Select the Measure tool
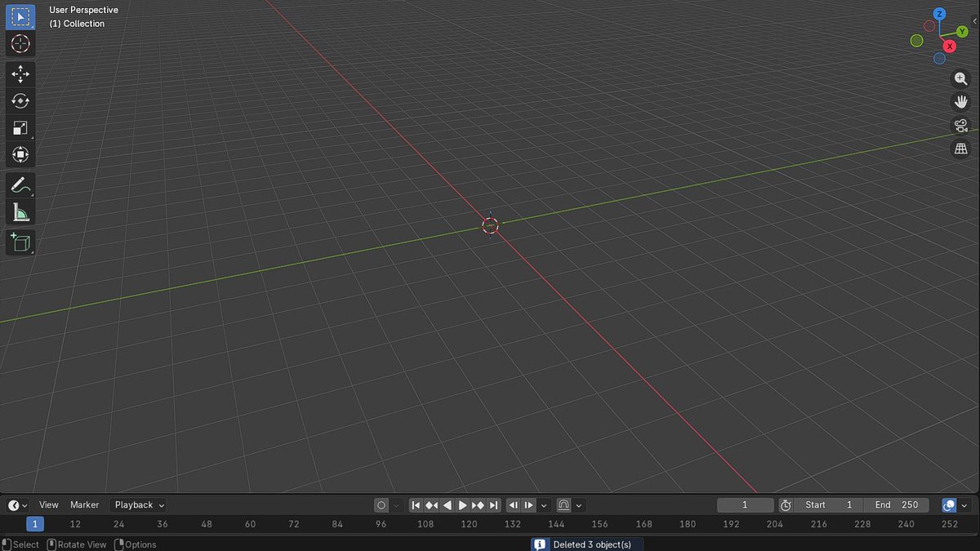 20,213
